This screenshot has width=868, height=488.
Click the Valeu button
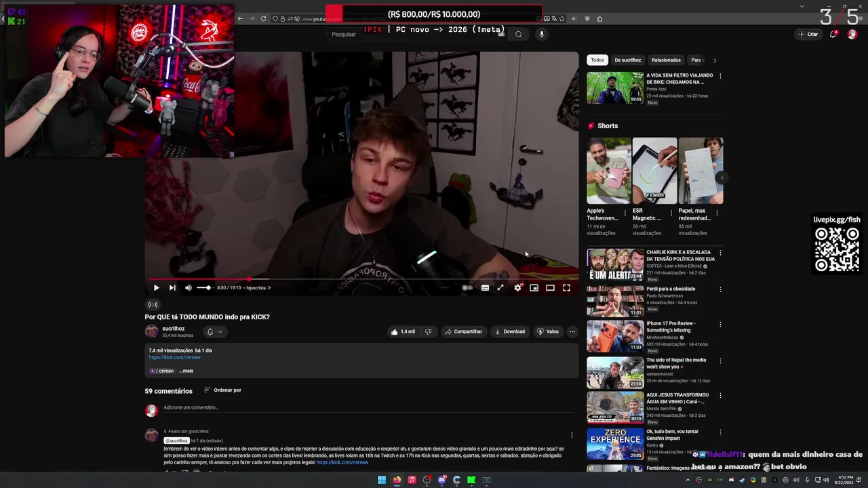pos(548,331)
